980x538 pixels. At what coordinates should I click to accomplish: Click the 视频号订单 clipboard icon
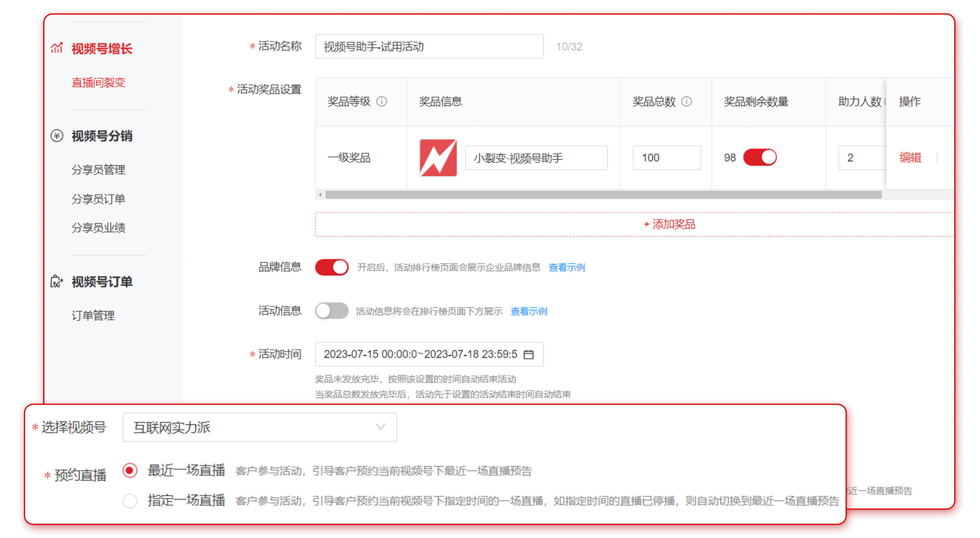point(57,281)
